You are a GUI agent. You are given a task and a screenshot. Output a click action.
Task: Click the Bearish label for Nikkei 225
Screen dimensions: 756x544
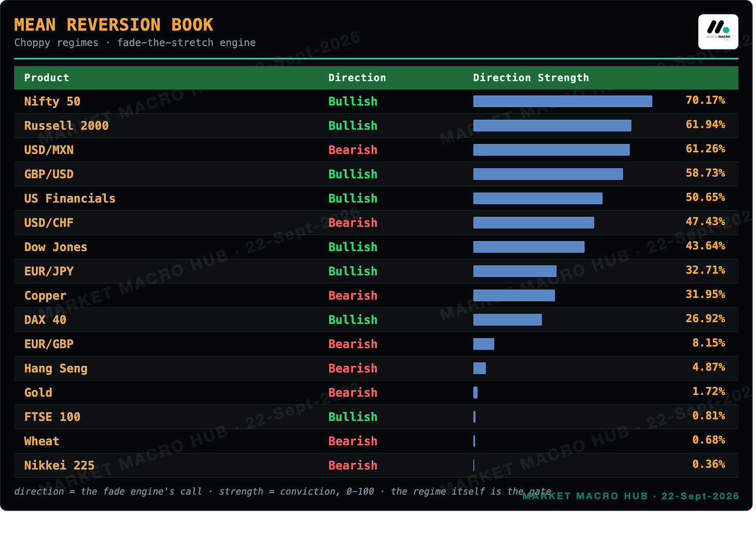pyautogui.click(x=353, y=466)
